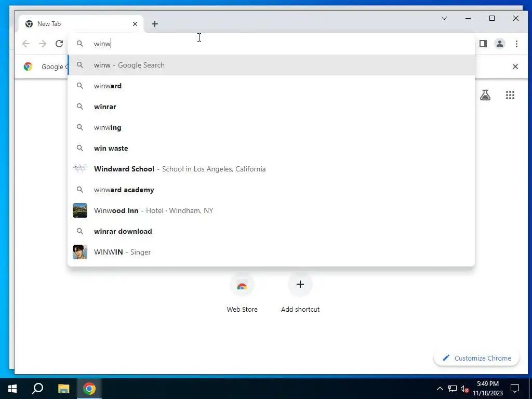Open the Chrome side panel icon
The width and height of the screenshot is (532, 399).
click(x=483, y=44)
